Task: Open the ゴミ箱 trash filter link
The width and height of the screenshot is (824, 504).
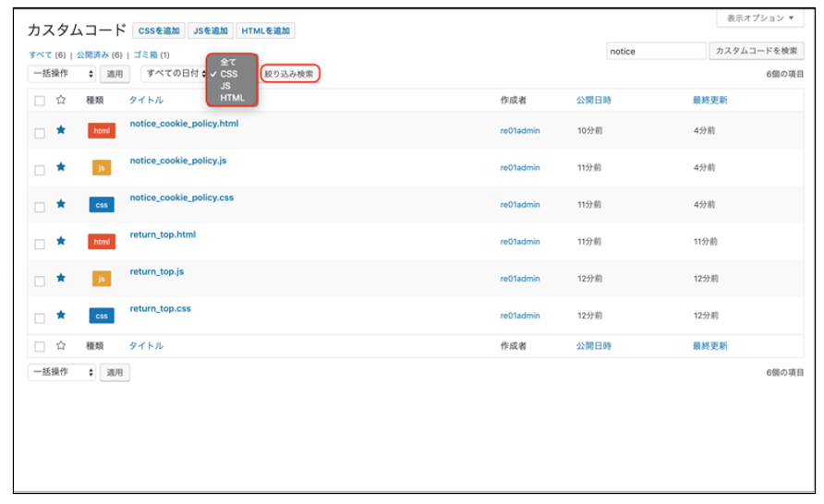Action: coord(145,55)
